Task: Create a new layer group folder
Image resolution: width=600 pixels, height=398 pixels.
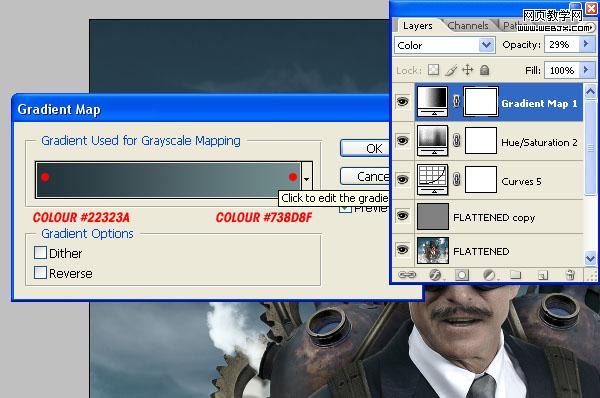Action: click(515, 275)
